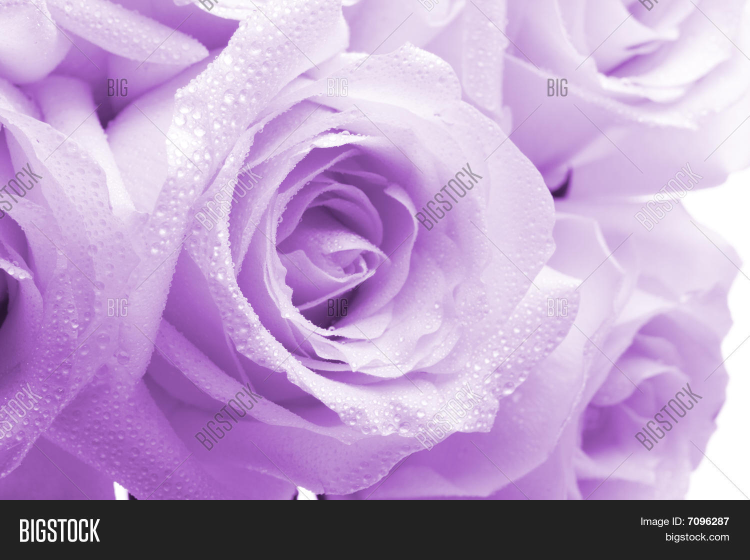
Task: Click the BIGSTOCK watermark on bottom right rose
Action: 668,416
